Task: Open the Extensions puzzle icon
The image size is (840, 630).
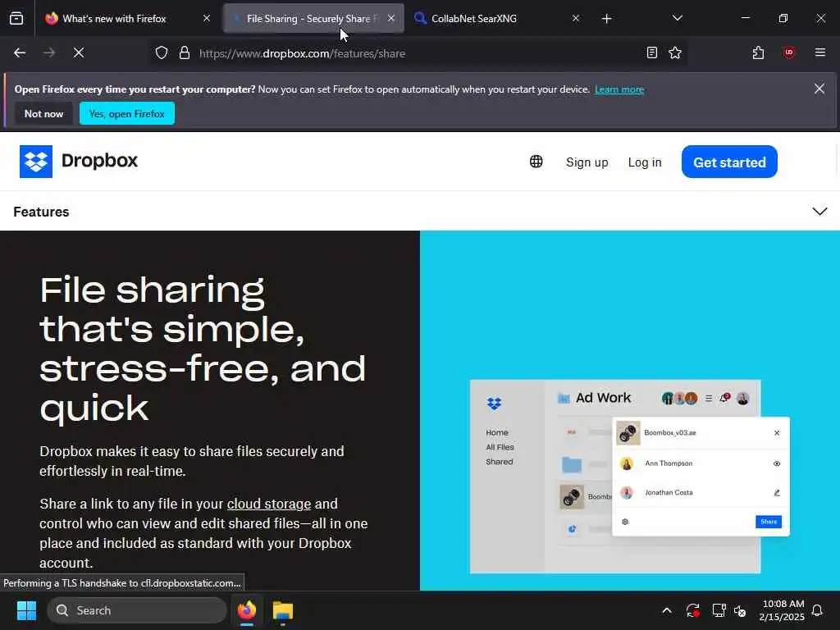Action: click(x=758, y=52)
